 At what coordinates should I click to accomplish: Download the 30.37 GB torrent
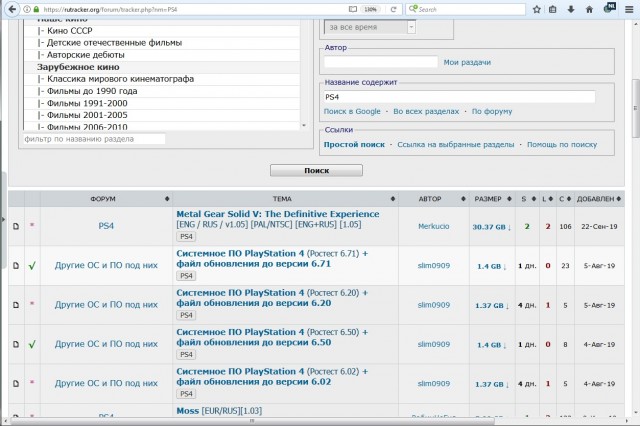point(492,227)
